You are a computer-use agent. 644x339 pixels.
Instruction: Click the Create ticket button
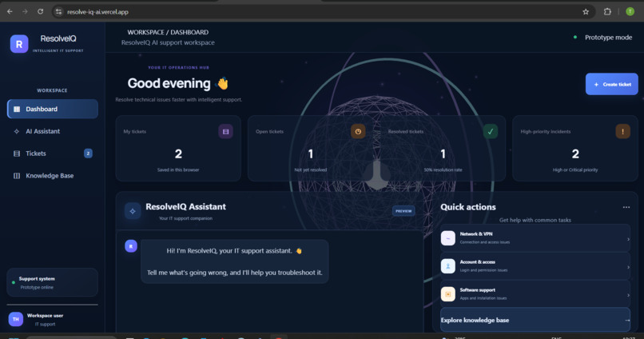611,84
